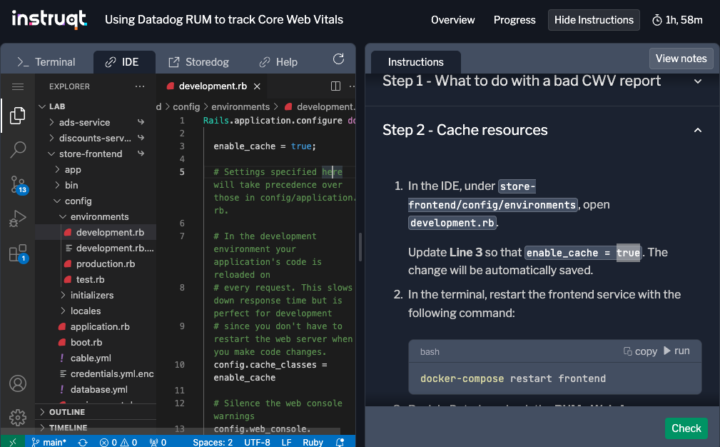720x447 pixels.
Task: Open the Accounts icon in activity bar
Action: [x=17, y=383]
